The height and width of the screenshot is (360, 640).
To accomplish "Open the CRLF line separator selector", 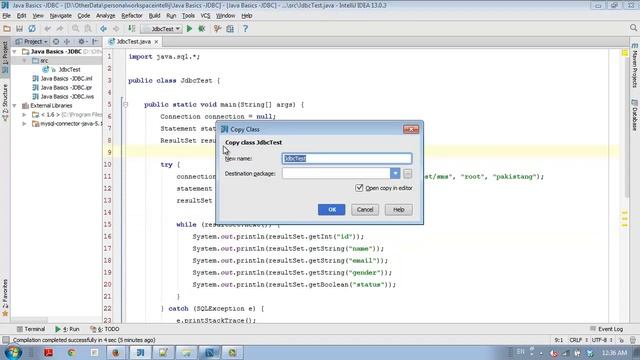I will 578,340.
